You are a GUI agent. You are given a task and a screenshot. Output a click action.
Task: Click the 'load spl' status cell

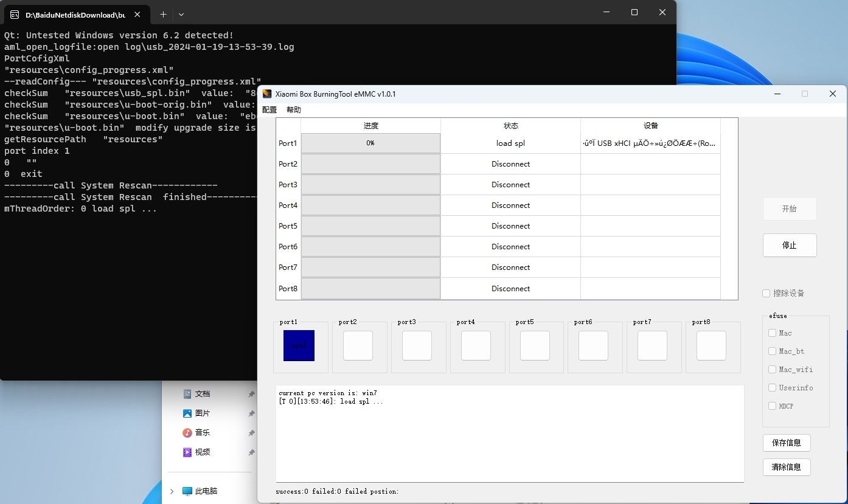pos(510,143)
